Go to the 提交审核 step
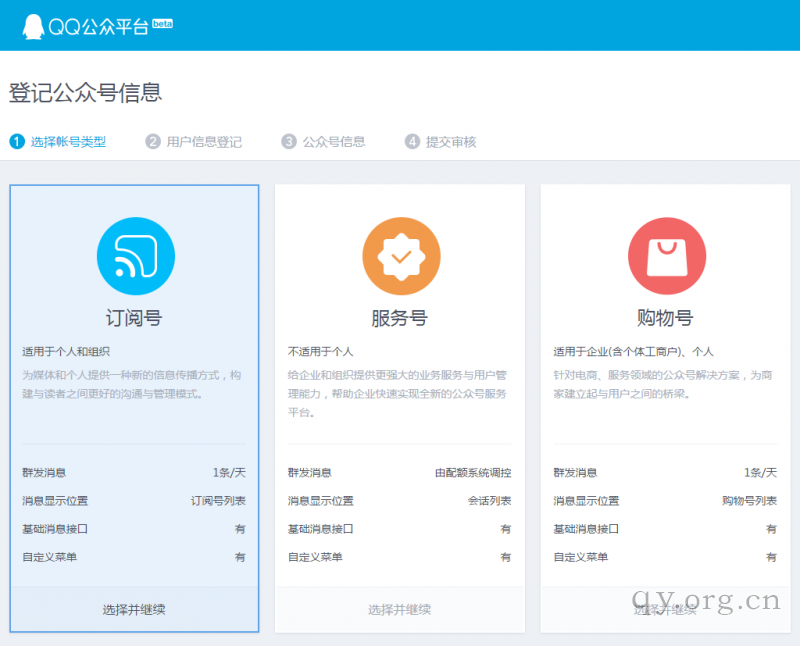800x646 pixels. [x=451, y=142]
